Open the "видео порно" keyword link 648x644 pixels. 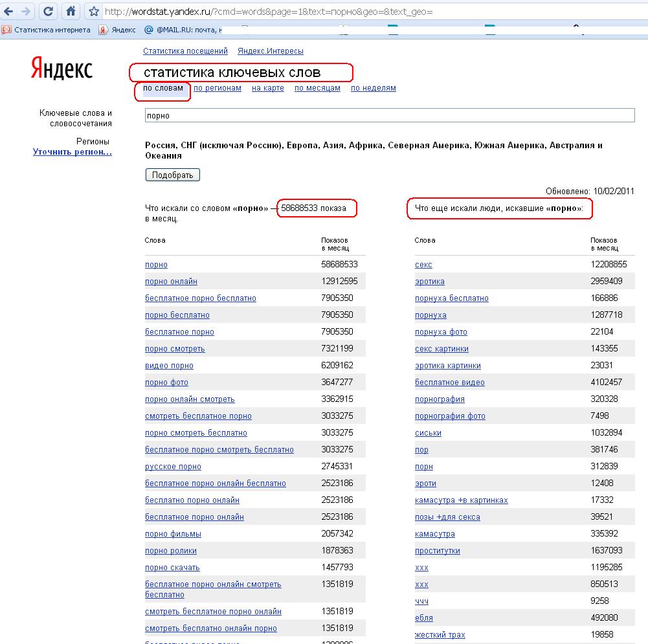click(x=169, y=366)
